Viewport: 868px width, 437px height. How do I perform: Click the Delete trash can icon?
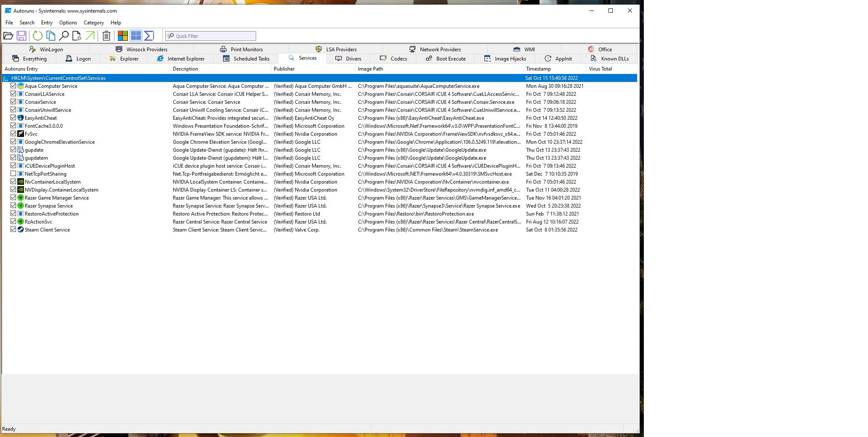pyautogui.click(x=106, y=36)
